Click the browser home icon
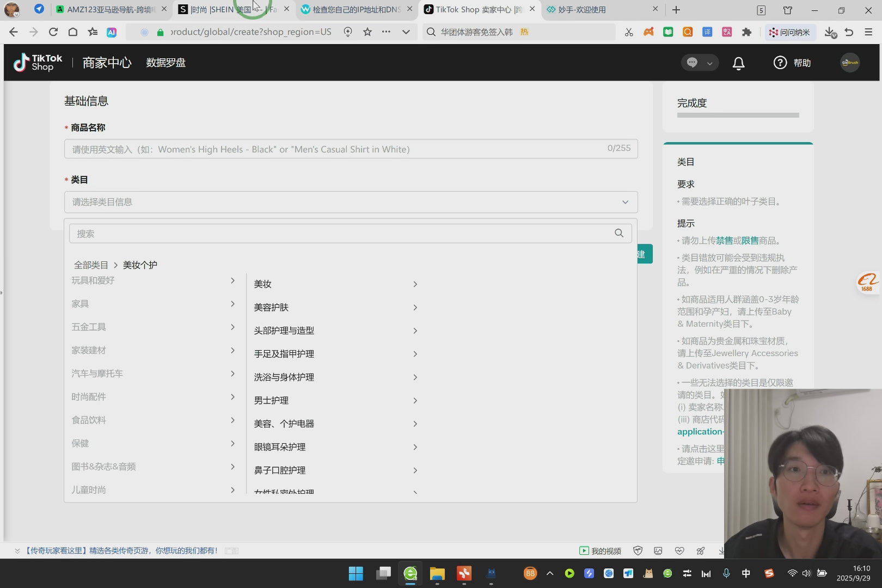Screen dimensions: 882x588 click(72, 32)
